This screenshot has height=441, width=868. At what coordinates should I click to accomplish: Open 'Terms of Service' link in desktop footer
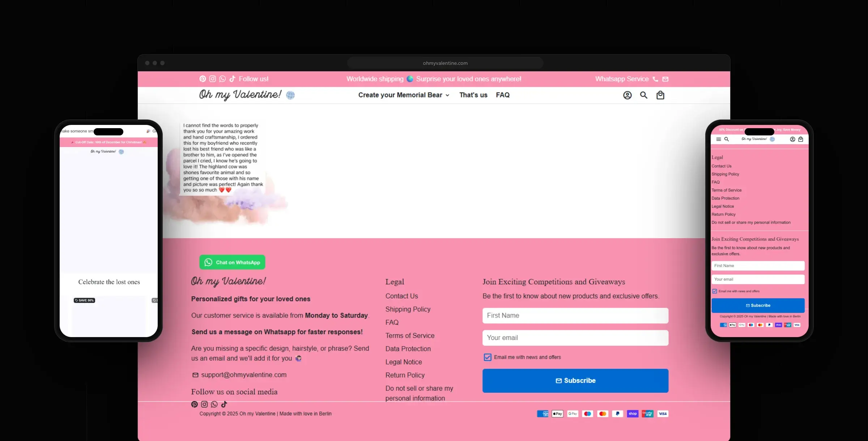point(410,336)
